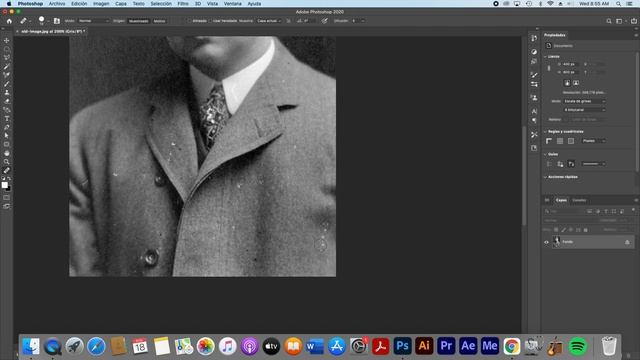
Task: Select the Clone Stamp tool
Action: pyautogui.click(x=7, y=93)
